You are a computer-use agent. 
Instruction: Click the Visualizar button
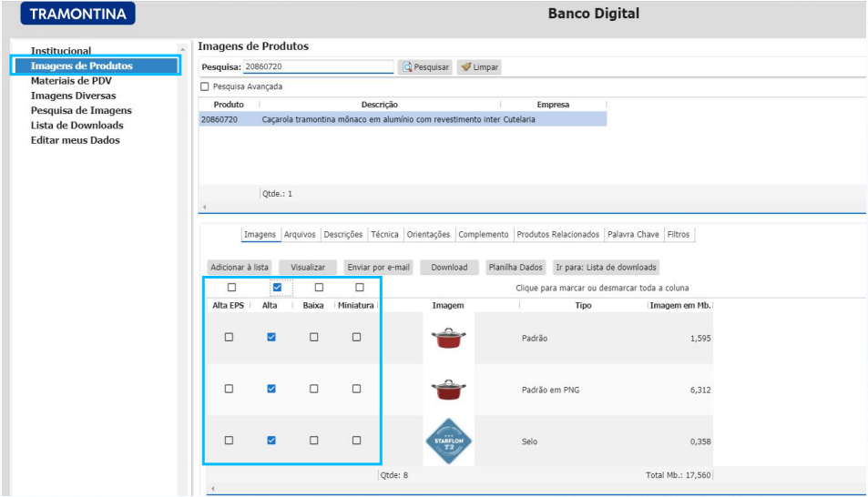click(x=308, y=268)
